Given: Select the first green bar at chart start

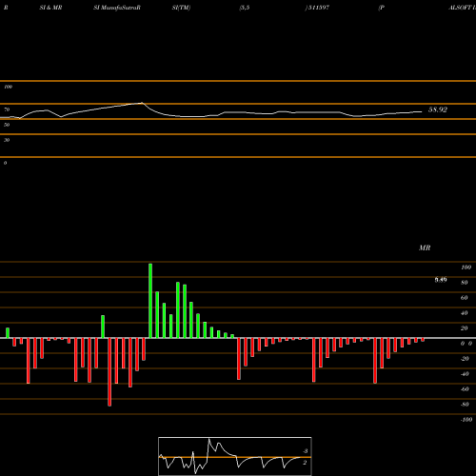Looking at the screenshot, I should 8,333.
